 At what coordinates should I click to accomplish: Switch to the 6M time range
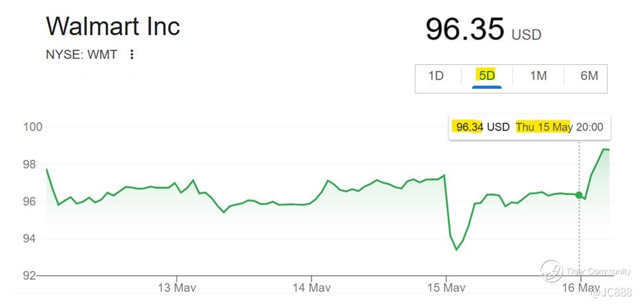pyautogui.click(x=589, y=76)
